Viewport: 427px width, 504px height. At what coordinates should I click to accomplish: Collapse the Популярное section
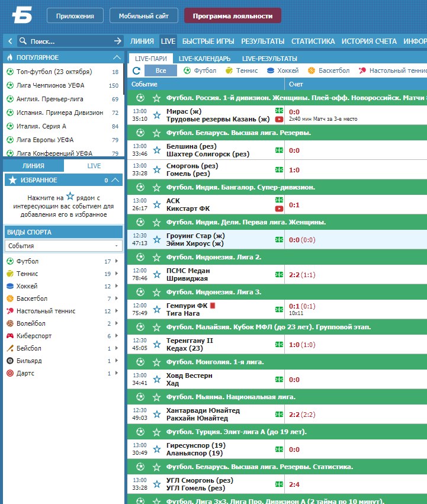117,57
